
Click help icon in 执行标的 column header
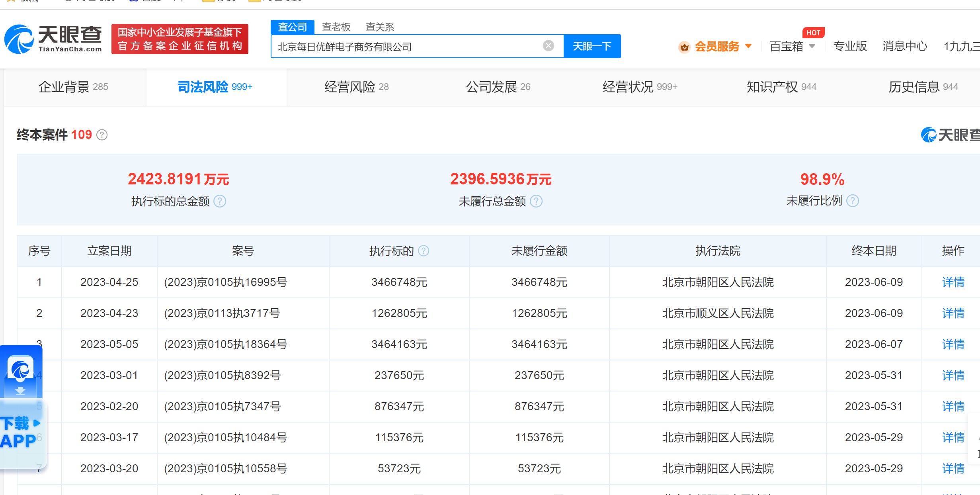pyautogui.click(x=424, y=251)
